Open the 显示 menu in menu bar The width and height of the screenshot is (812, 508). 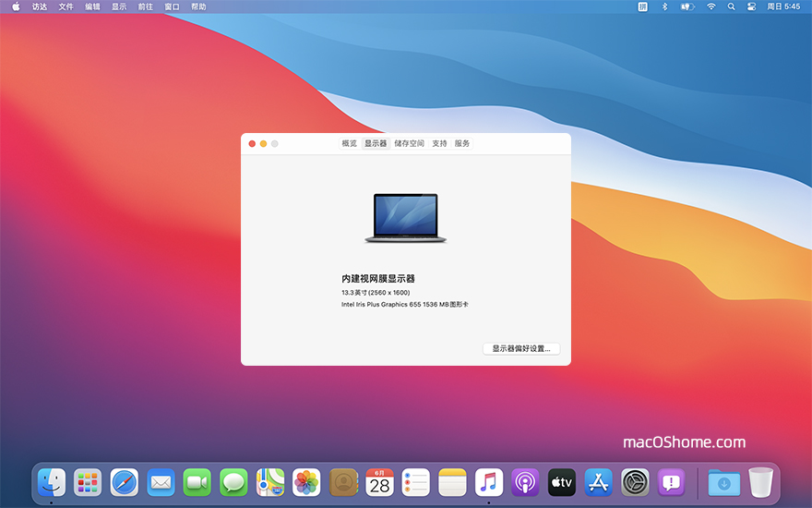click(x=119, y=6)
